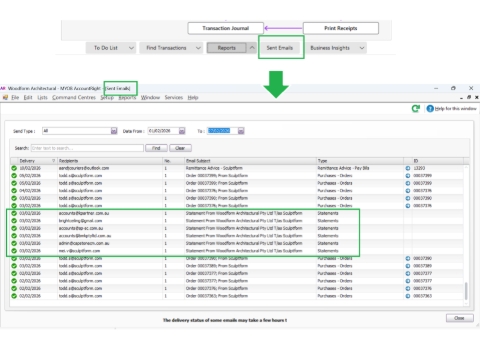Click into the Search text field
This screenshot has width=480, height=360.
click(x=87, y=148)
